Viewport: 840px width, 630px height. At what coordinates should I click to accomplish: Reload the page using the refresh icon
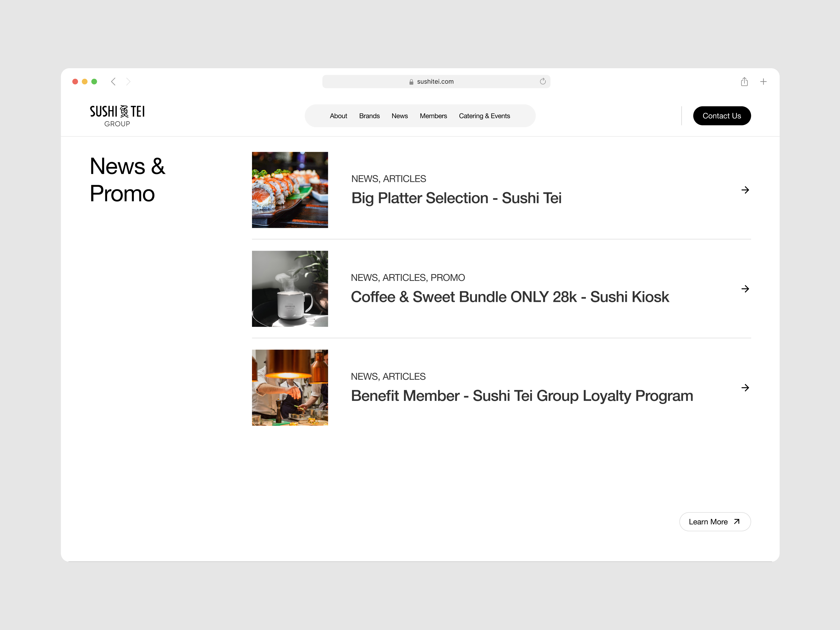click(x=543, y=81)
